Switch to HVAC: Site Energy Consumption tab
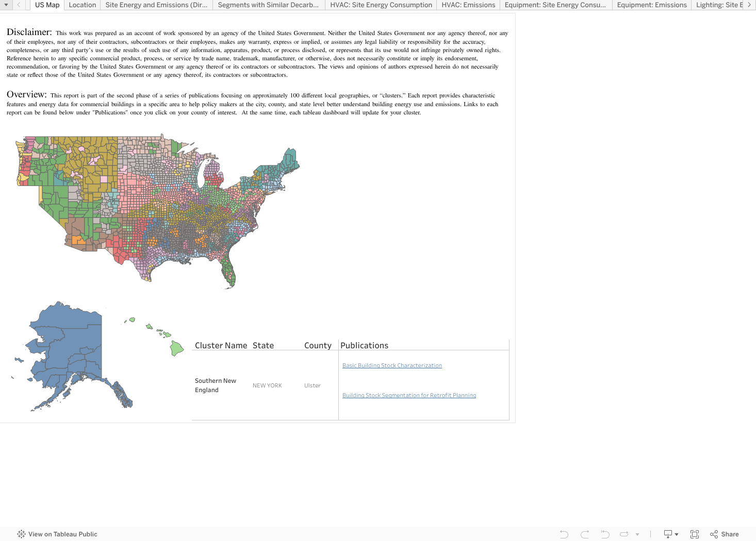The height and width of the screenshot is (541, 756). click(x=381, y=5)
